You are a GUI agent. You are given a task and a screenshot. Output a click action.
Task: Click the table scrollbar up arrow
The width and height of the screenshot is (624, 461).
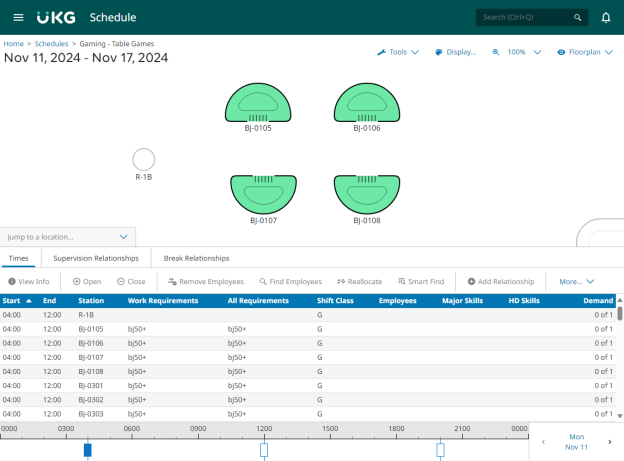click(620, 300)
